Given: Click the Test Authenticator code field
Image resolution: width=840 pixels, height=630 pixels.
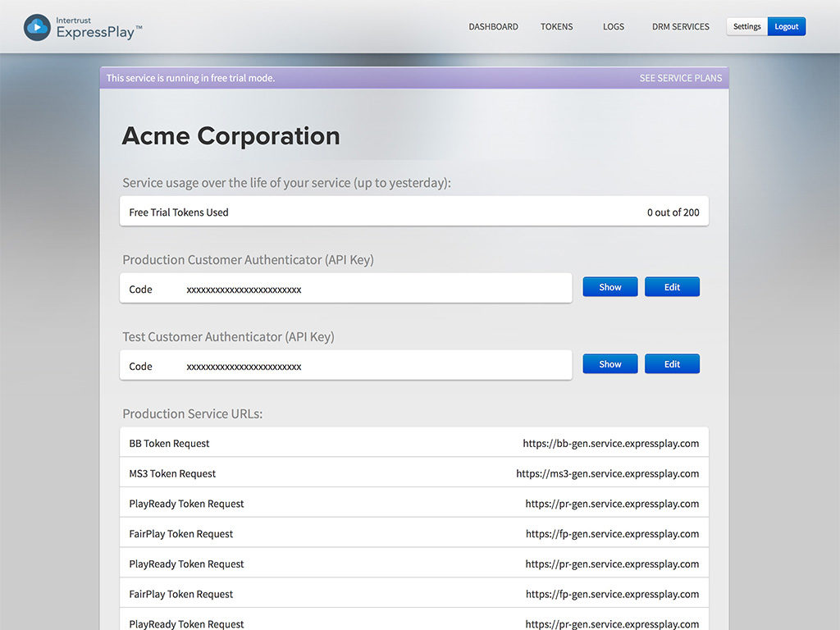Looking at the screenshot, I should (x=346, y=365).
